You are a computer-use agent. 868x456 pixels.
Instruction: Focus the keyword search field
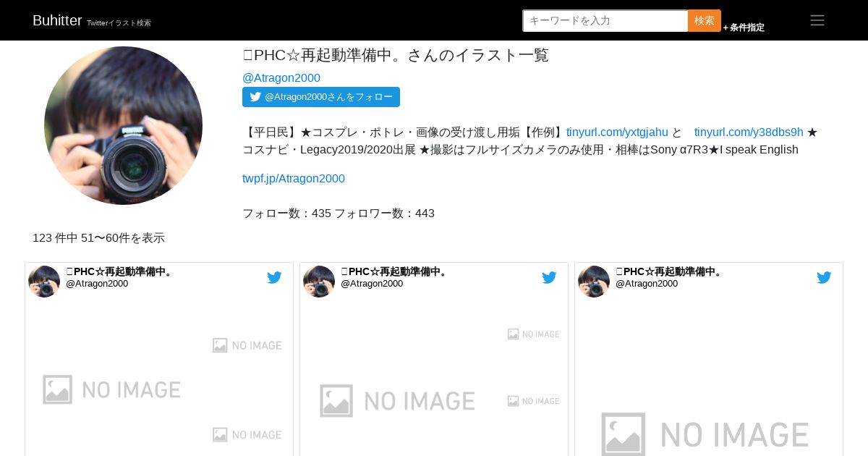tap(605, 20)
